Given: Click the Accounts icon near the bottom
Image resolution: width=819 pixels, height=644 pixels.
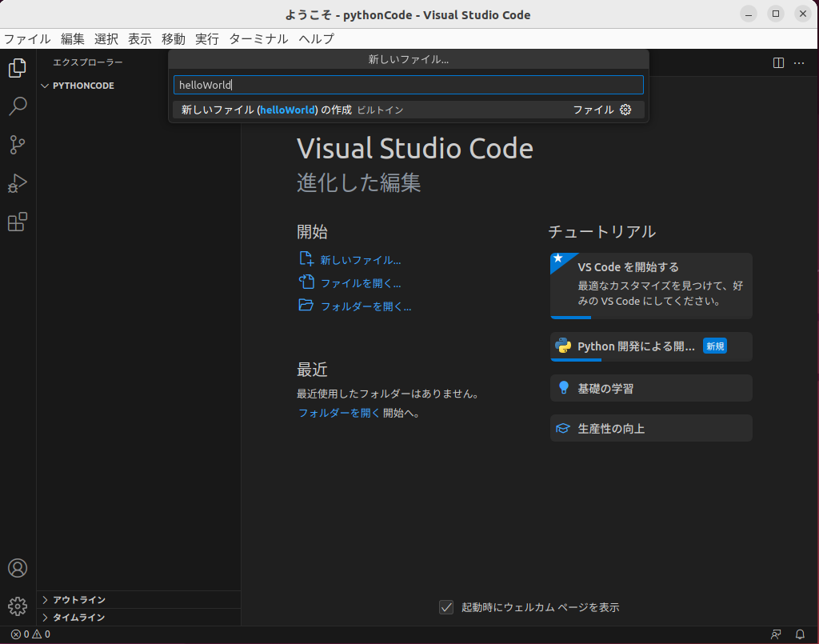Looking at the screenshot, I should pos(17,568).
